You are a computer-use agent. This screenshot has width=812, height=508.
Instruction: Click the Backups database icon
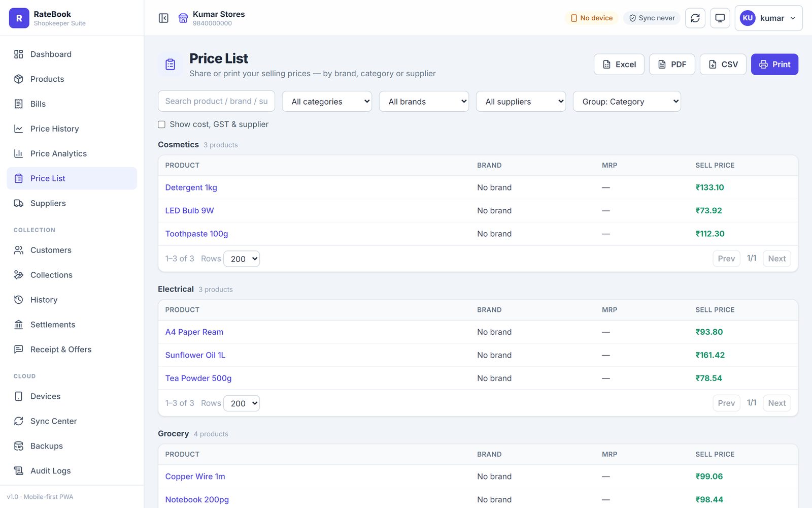19,446
